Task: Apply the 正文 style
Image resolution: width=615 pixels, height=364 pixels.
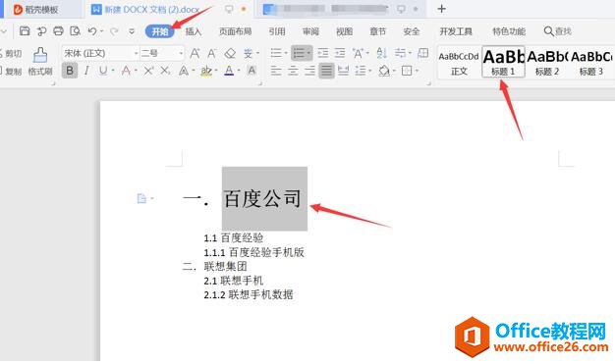Action: 459,62
